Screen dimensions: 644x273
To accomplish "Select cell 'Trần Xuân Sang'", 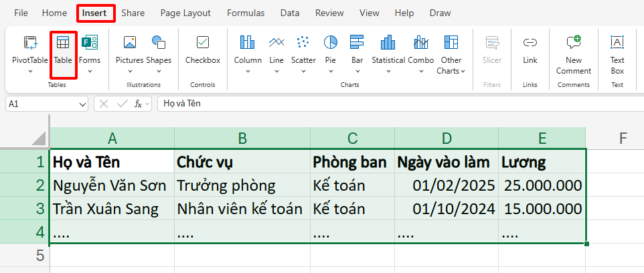I will pyautogui.click(x=112, y=209).
